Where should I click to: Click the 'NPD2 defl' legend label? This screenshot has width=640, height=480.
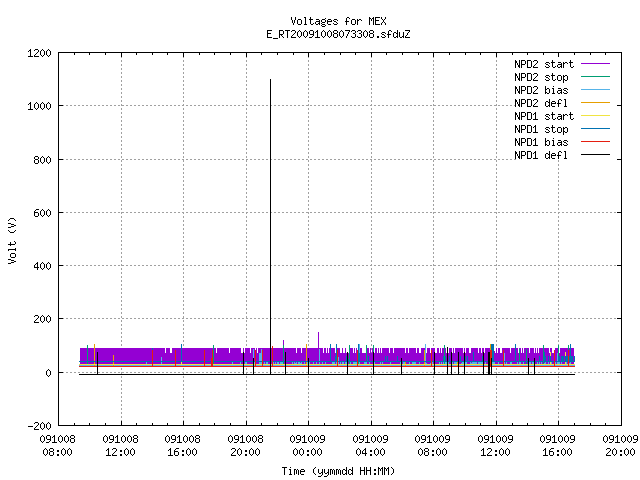[541, 103]
